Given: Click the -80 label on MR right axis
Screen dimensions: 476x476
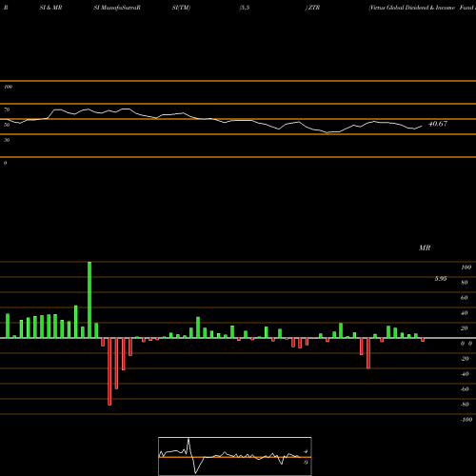Looking at the screenshot, I should (465, 405).
